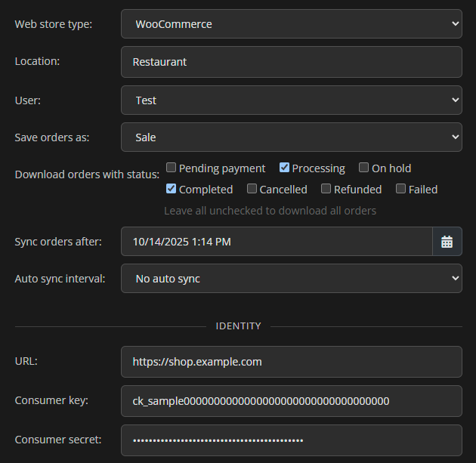Click the 'Failed' label text
The height and width of the screenshot is (463, 476).
coord(423,190)
